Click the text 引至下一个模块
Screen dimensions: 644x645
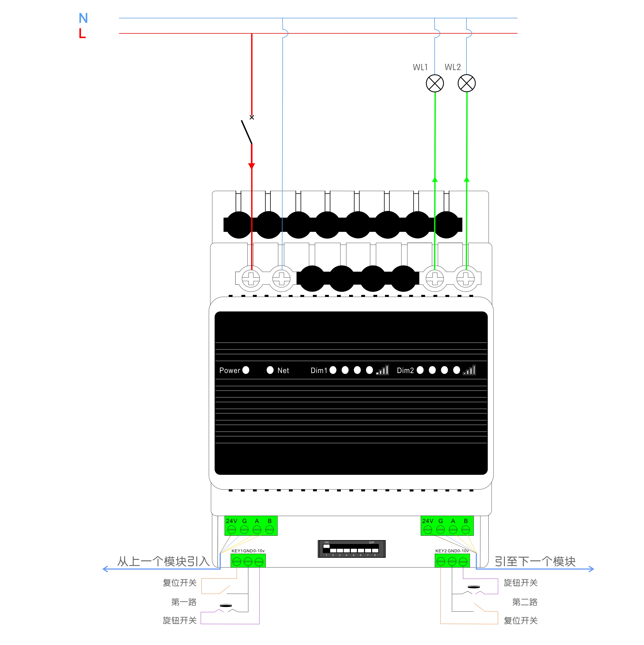535,561
